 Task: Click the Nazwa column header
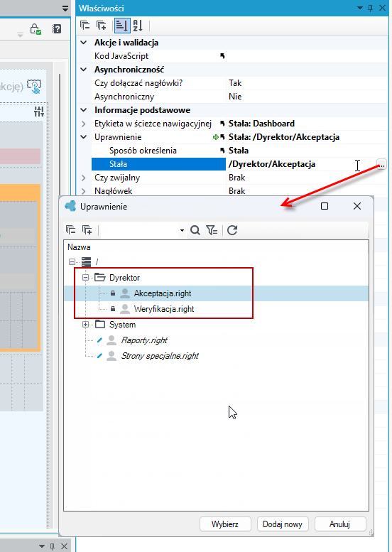click(79, 247)
